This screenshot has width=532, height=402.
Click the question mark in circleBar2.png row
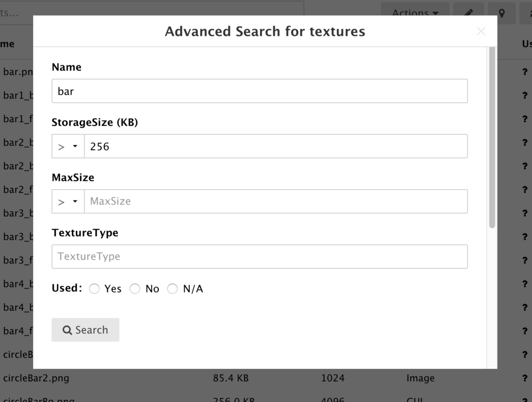pos(525,378)
